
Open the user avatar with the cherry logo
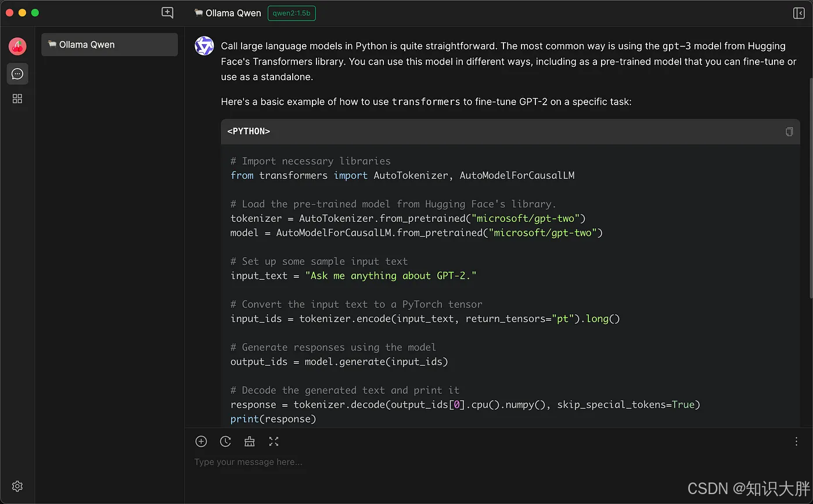click(x=17, y=46)
